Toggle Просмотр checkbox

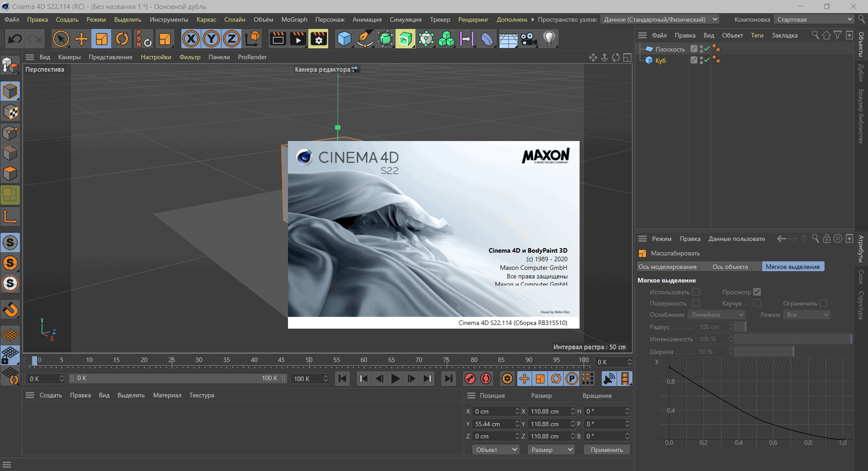[757, 292]
